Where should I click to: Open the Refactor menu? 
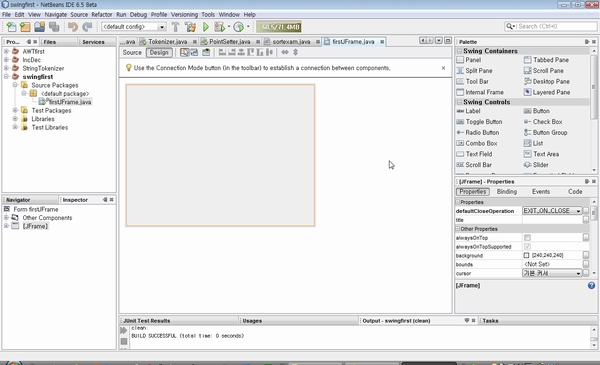(102, 15)
